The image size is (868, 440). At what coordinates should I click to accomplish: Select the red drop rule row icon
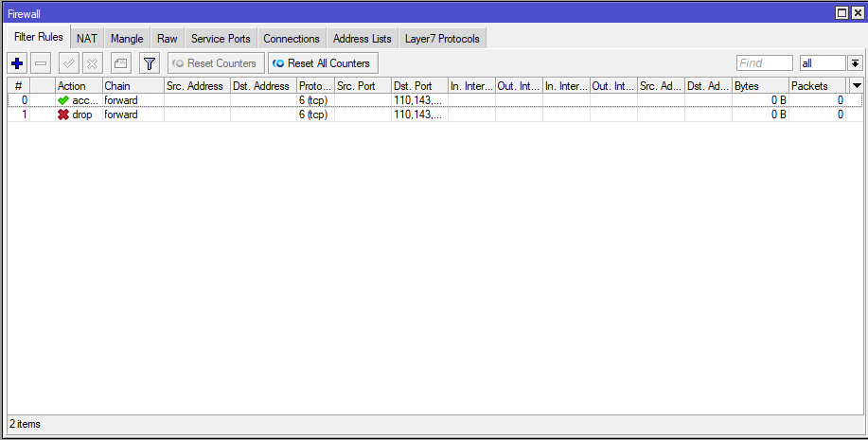tap(63, 114)
